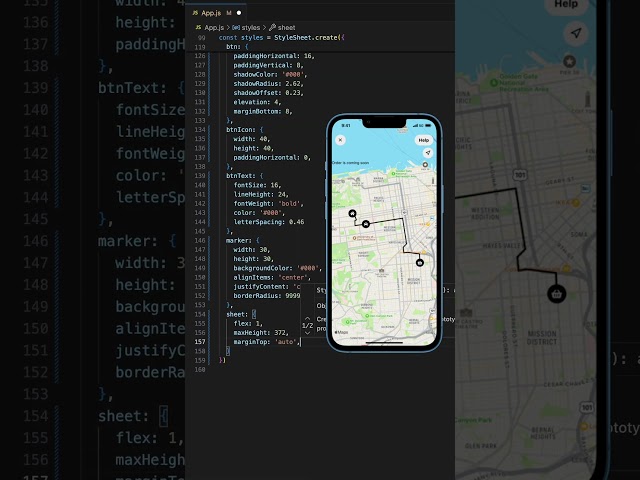Click 'paddingHorizontal: 0,' in the center editor

[272, 158]
